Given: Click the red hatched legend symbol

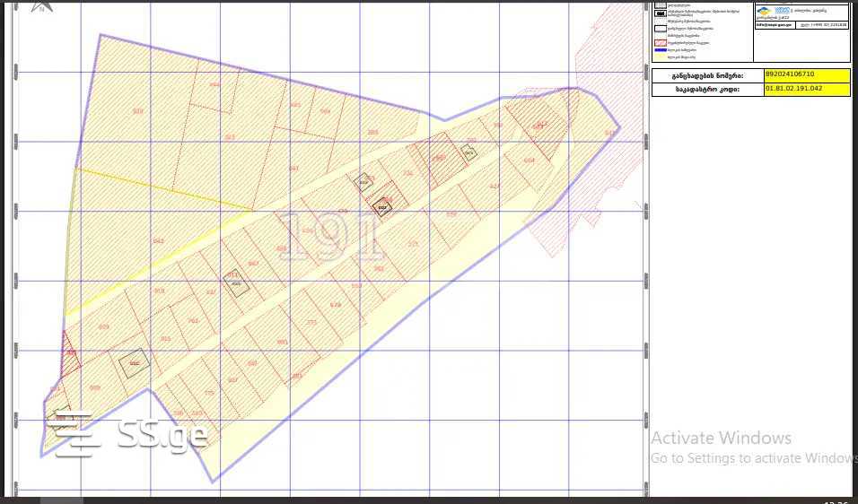Looking at the screenshot, I should [x=660, y=42].
